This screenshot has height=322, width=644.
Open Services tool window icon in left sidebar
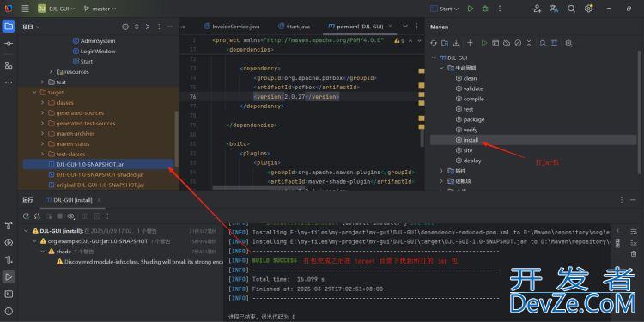click(x=9, y=242)
